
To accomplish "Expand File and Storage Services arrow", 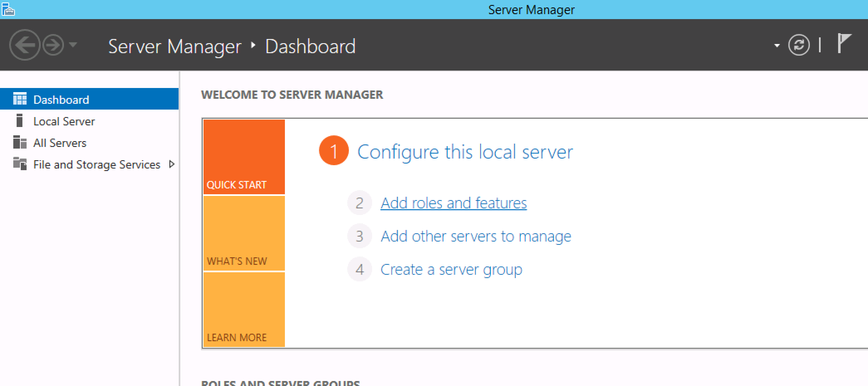I will coord(172,164).
